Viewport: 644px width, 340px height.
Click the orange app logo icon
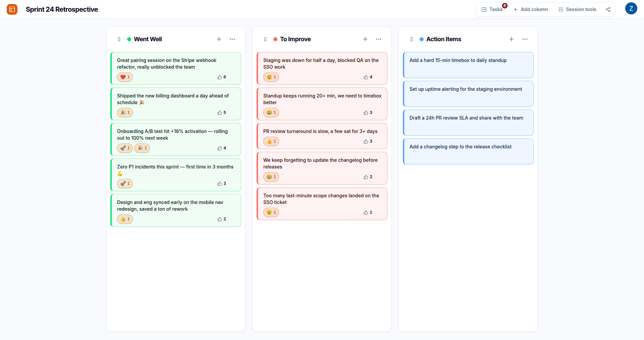[12, 9]
